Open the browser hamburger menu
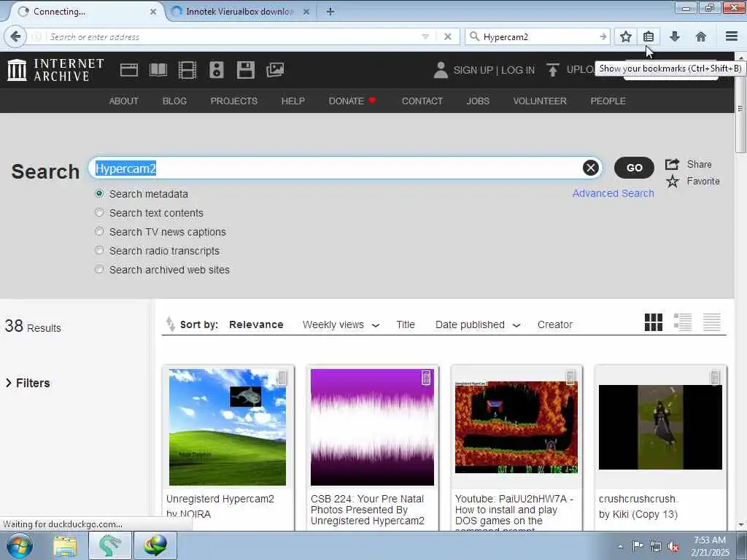This screenshot has width=747, height=560. tap(732, 36)
